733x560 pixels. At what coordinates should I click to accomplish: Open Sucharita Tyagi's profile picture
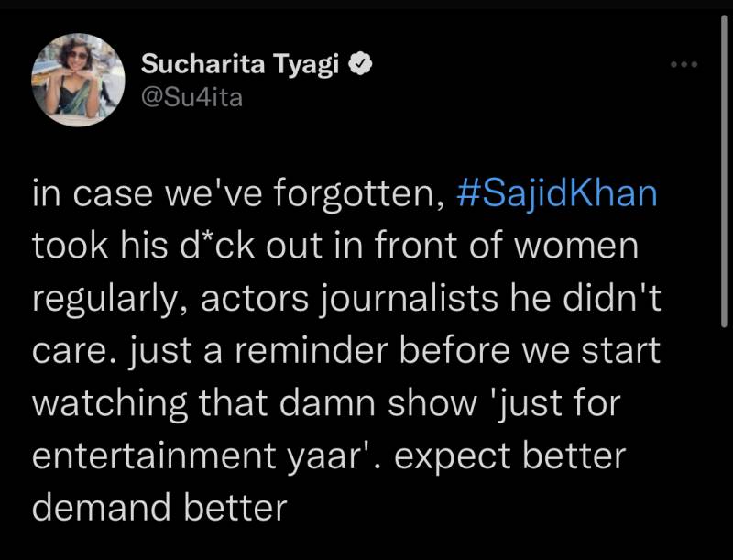pos(78,82)
